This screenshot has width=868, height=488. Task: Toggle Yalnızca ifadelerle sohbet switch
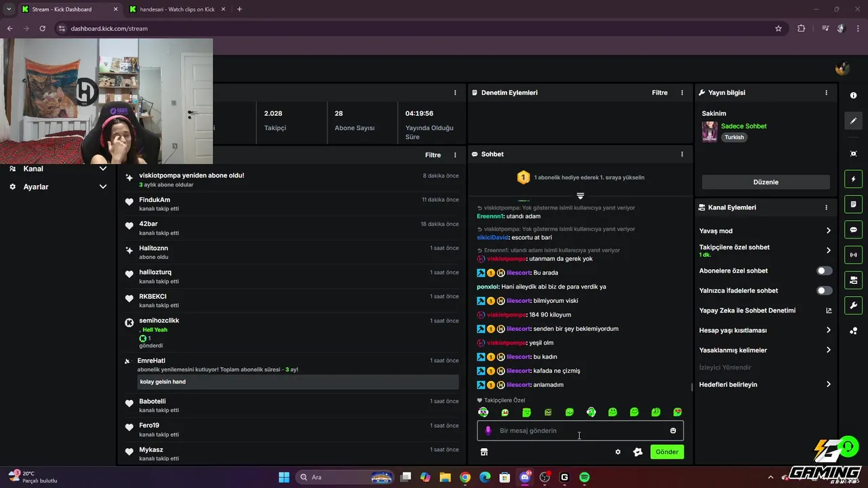point(824,291)
